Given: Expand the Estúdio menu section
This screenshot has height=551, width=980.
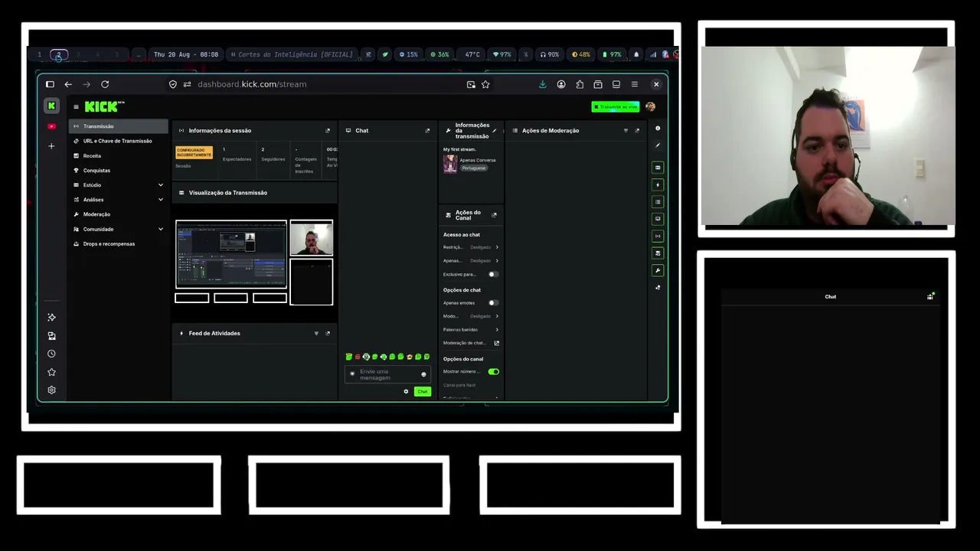Looking at the screenshot, I should pos(119,185).
